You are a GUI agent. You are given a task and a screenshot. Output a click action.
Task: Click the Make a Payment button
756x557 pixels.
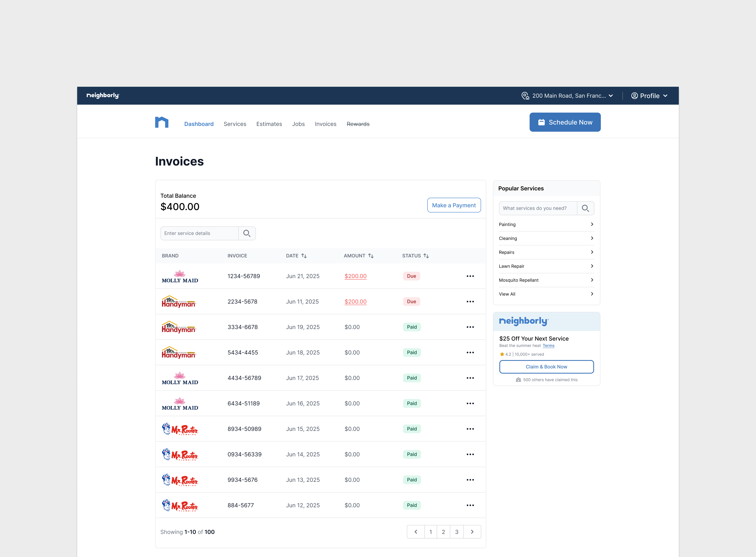coord(454,205)
